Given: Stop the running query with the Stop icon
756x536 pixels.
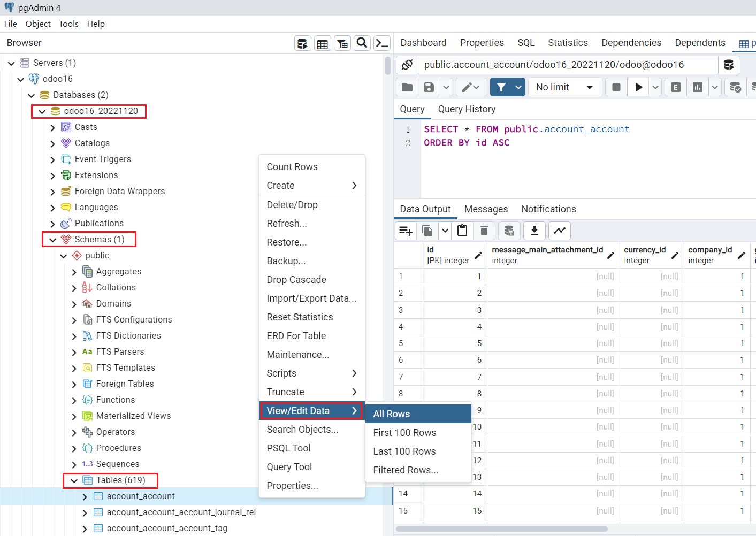Looking at the screenshot, I should [616, 87].
